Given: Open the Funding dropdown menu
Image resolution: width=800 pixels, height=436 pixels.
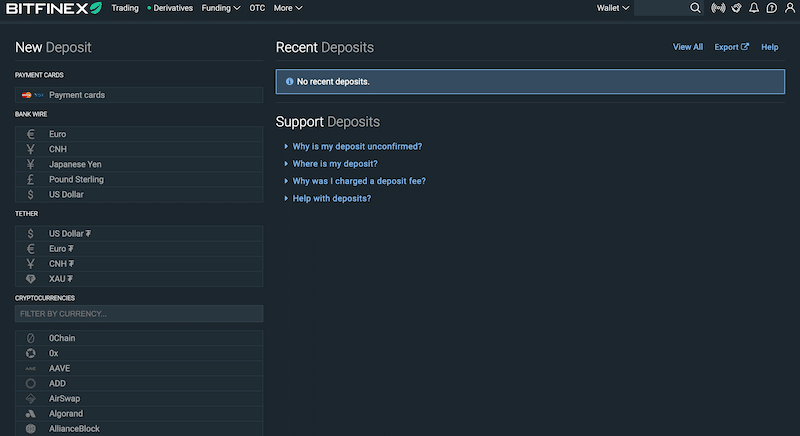Looking at the screenshot, I should click(221, 8).
